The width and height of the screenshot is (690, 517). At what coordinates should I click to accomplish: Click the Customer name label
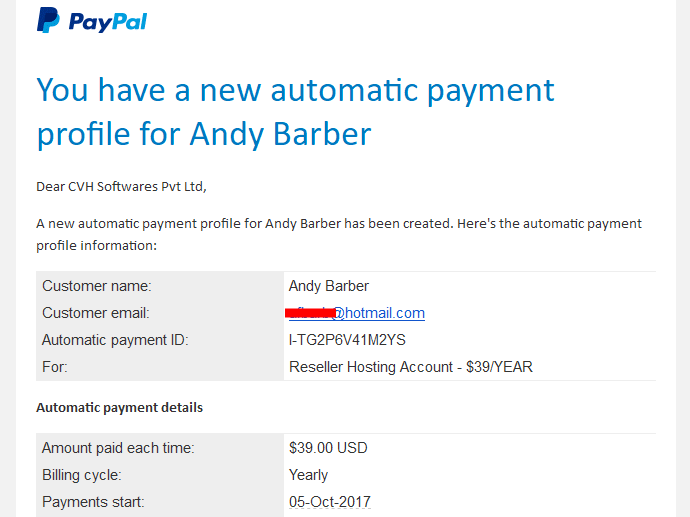(x=97, y=286)
